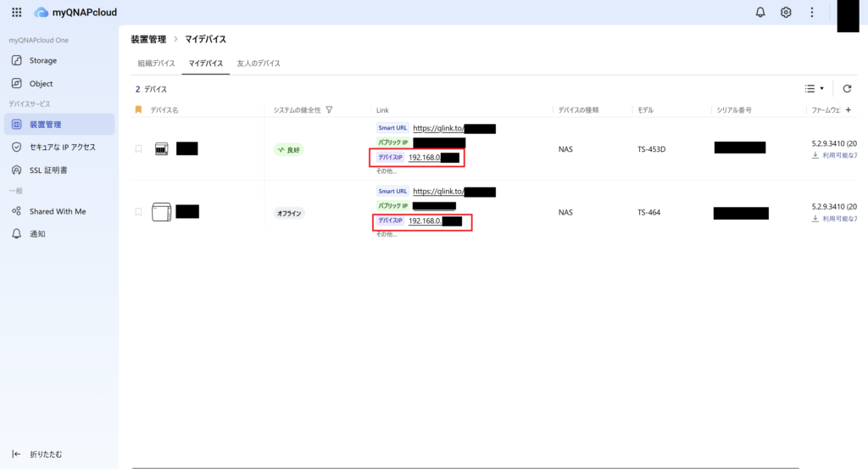The height and width of the screenshot is (469, 868).
Task: Switch to the 組織デバイス tab
Action: (156, 63)
